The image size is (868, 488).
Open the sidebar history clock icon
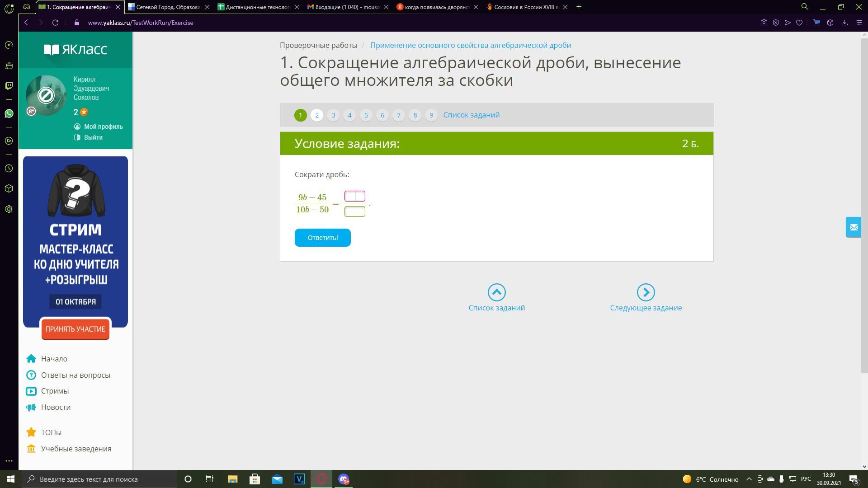(9, 169)
